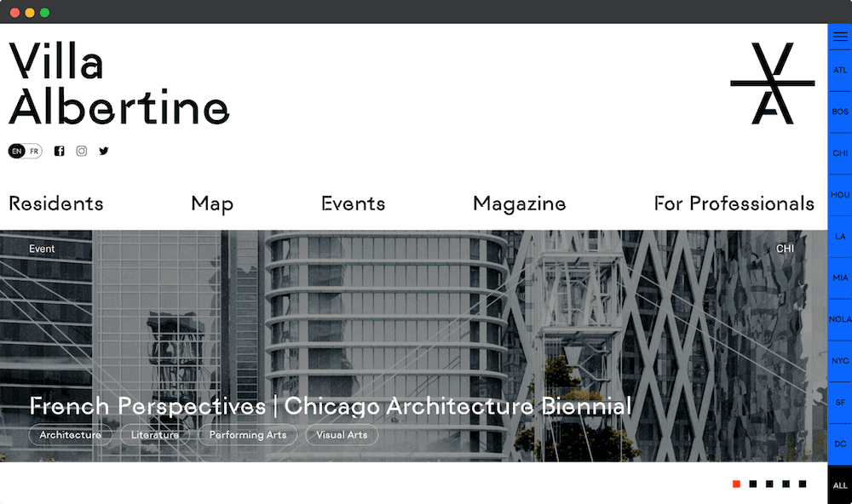Select the first red carousel dot
The image size is (852, 504).
[x=736, y=484]
